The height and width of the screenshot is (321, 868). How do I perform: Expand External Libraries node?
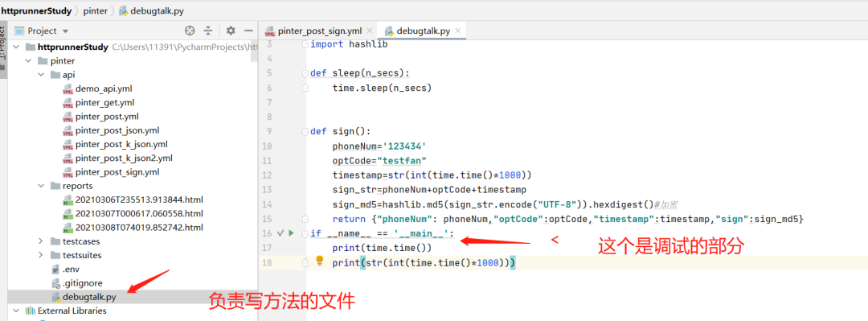click(15, 311)
